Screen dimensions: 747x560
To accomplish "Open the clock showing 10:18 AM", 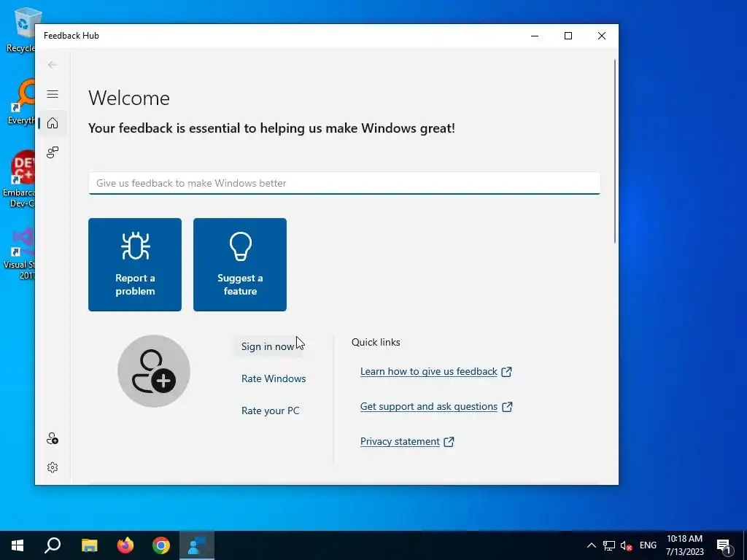I will pyautogui.click(x=684, y=545).
